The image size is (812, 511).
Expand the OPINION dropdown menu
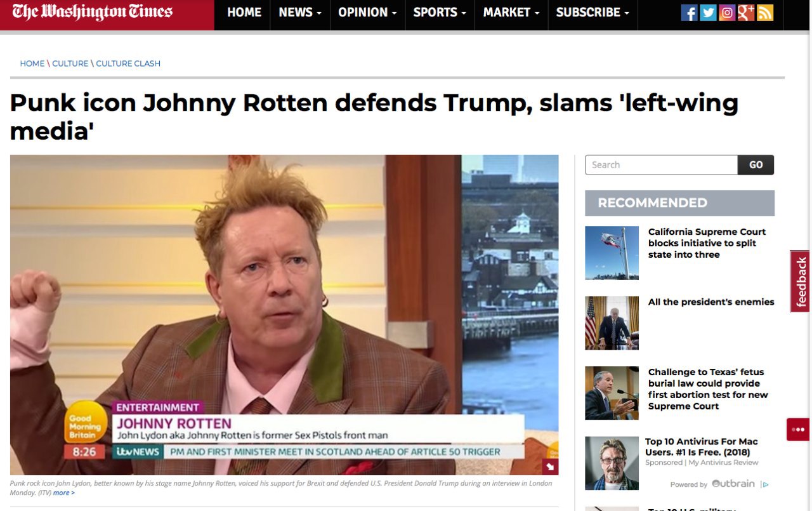(367, 13)
